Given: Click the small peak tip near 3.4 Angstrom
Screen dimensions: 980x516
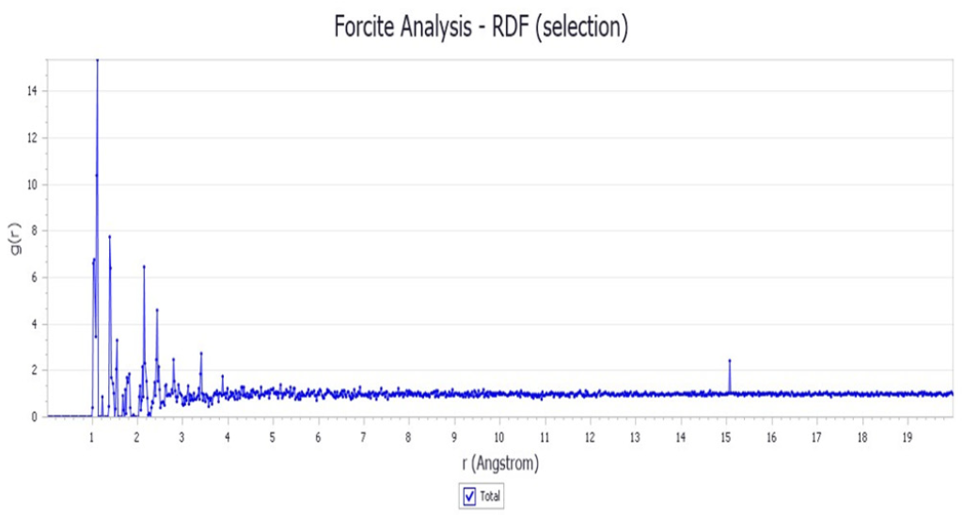Looking at the screenshot, I should [x=200, y=353].
